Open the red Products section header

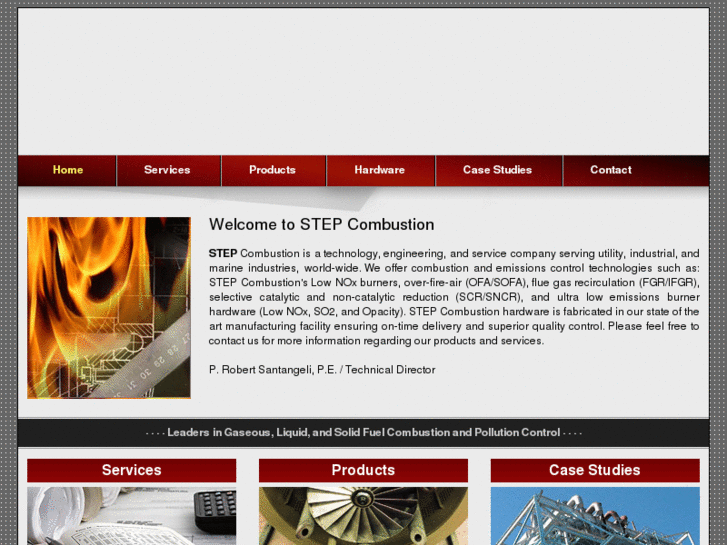pyautogui.click(x=363, y=470)
